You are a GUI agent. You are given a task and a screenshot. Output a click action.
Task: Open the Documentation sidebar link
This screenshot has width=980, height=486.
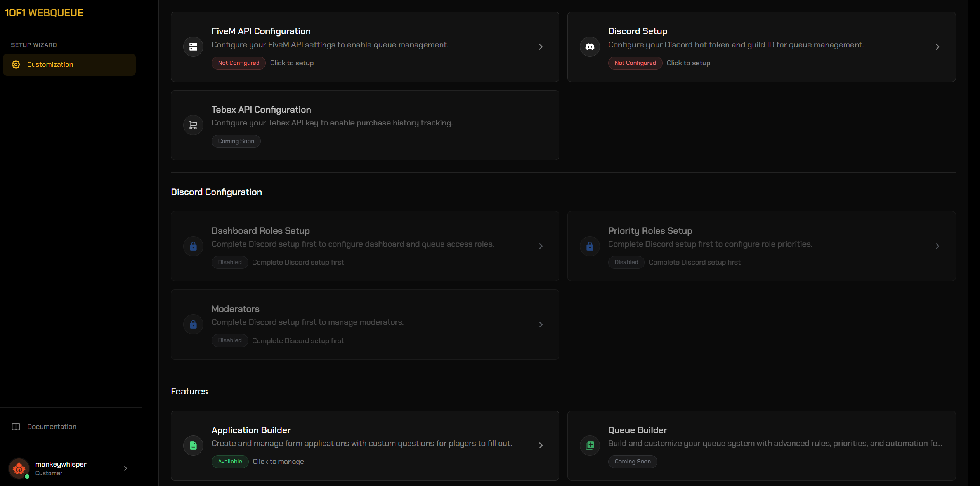(52, 427)
